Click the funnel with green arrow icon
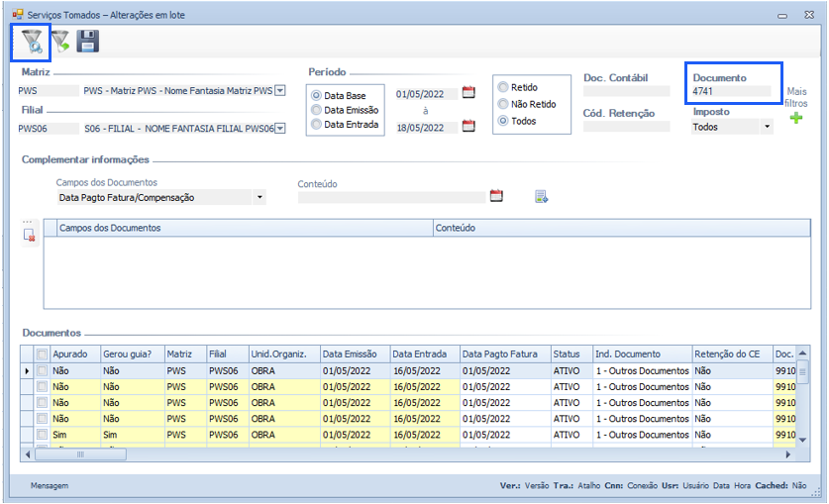 [x=60, y=42]
